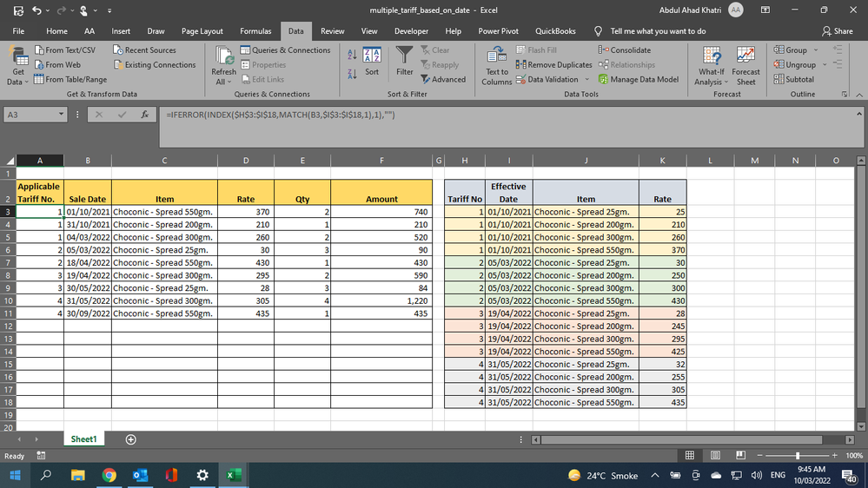Image resolution: width=868 pixels, height=488 pixels.
Task: Switch to Page Layout view in status bar
Action: click(x=715, y=455)
